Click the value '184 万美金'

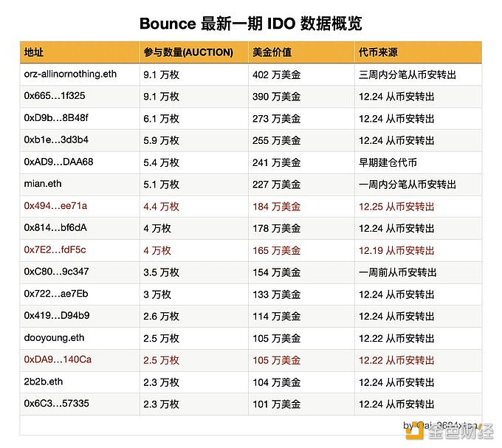click(x=277, y=207)
